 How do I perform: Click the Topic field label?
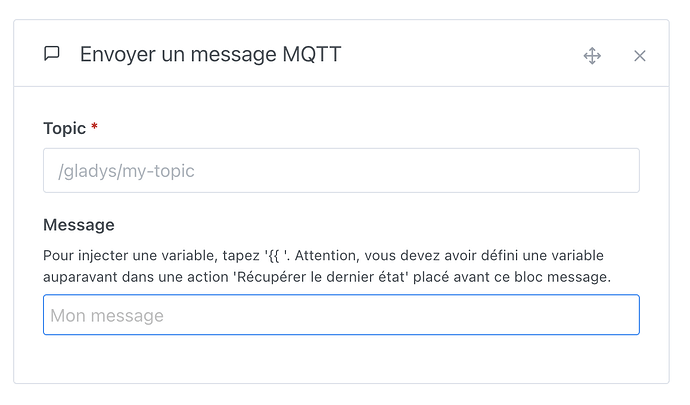pyautogui.click(x=64, y=128)
